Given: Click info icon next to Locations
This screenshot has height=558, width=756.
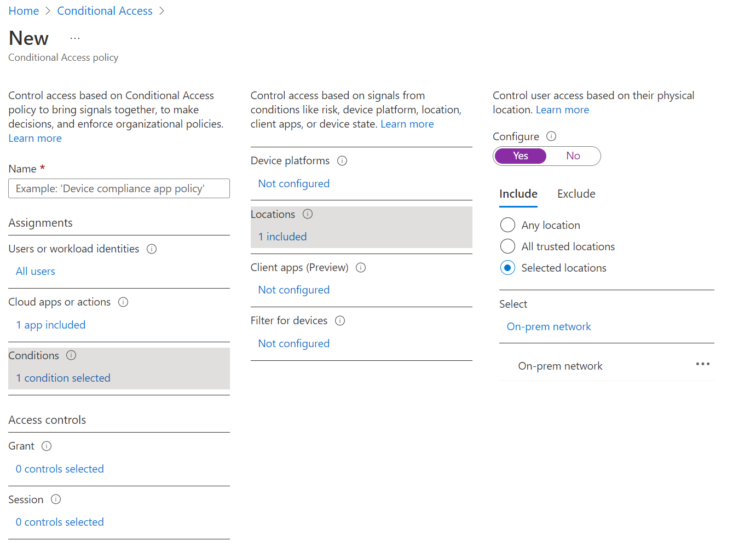Looking at the screenshot, I should point(308,214).
